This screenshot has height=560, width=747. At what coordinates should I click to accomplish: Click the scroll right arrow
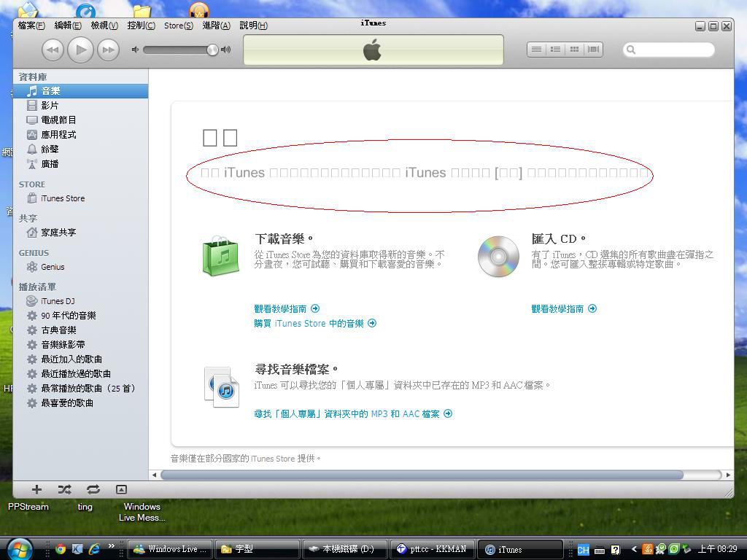(x=728, y=475)
